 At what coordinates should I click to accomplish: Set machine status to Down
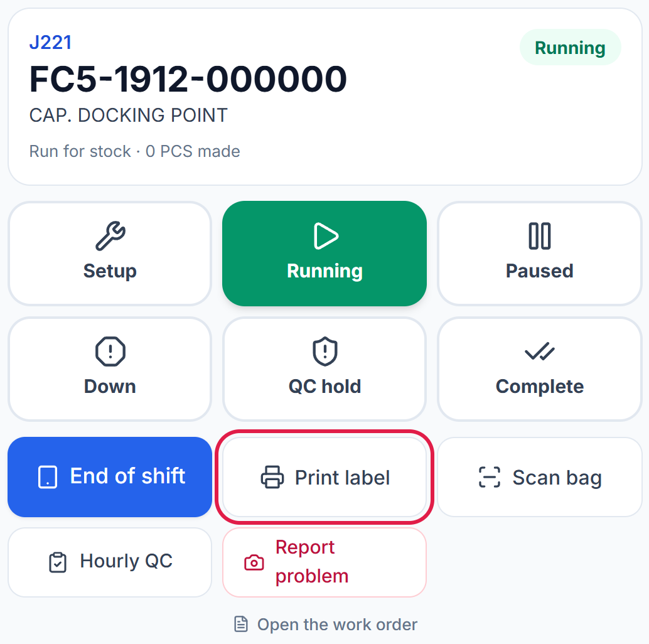pos(110,369)
